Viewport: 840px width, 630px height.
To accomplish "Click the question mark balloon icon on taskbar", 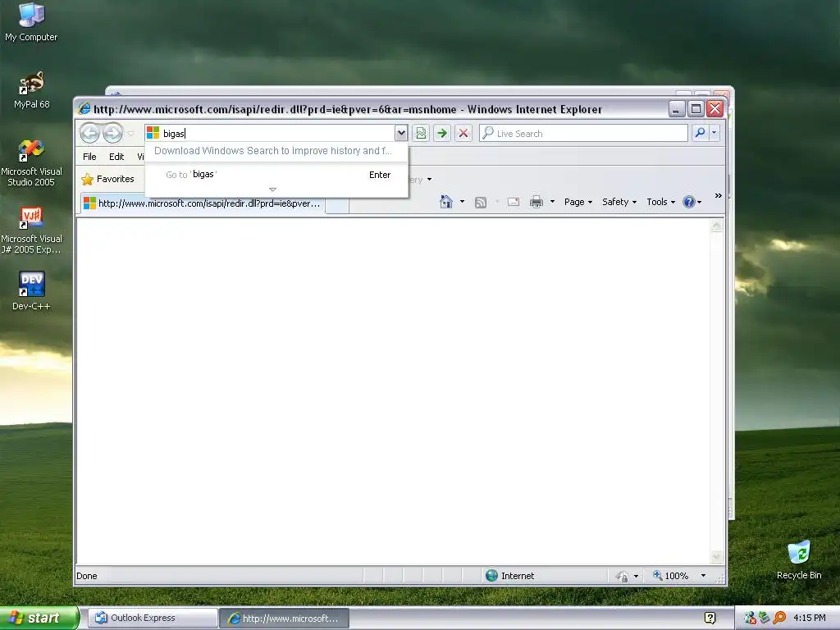I will [710, 619].
